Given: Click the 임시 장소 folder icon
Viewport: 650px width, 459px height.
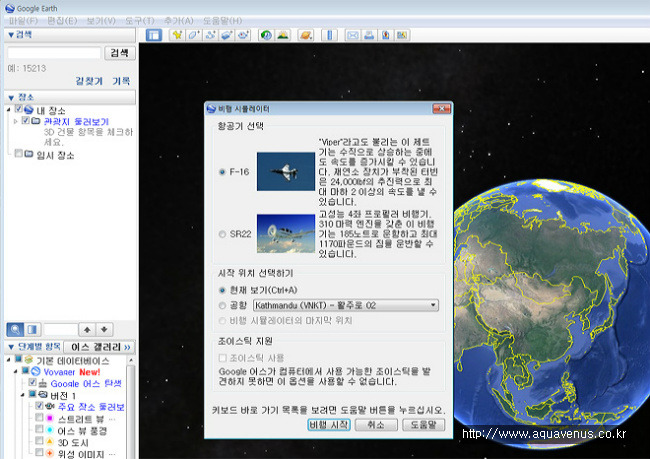Looking at the screenshot, I should click(x=29, y=154).
